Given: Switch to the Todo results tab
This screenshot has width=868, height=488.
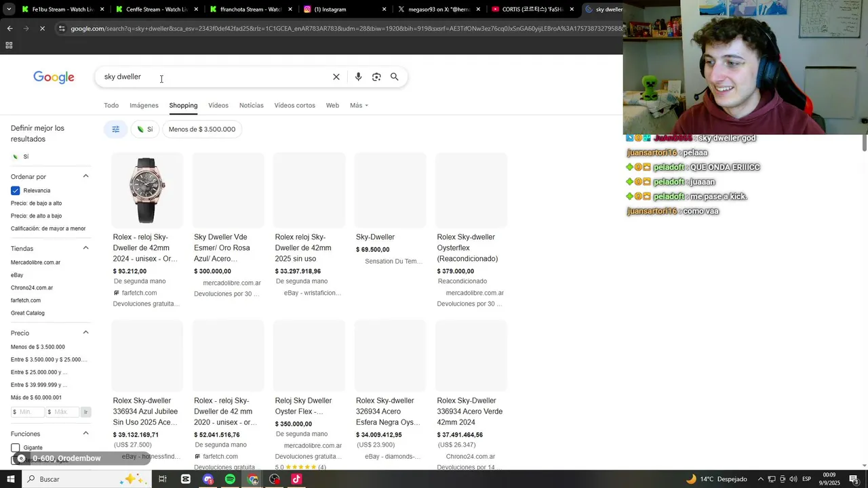Looking at the screenshot, I should 111,106.
